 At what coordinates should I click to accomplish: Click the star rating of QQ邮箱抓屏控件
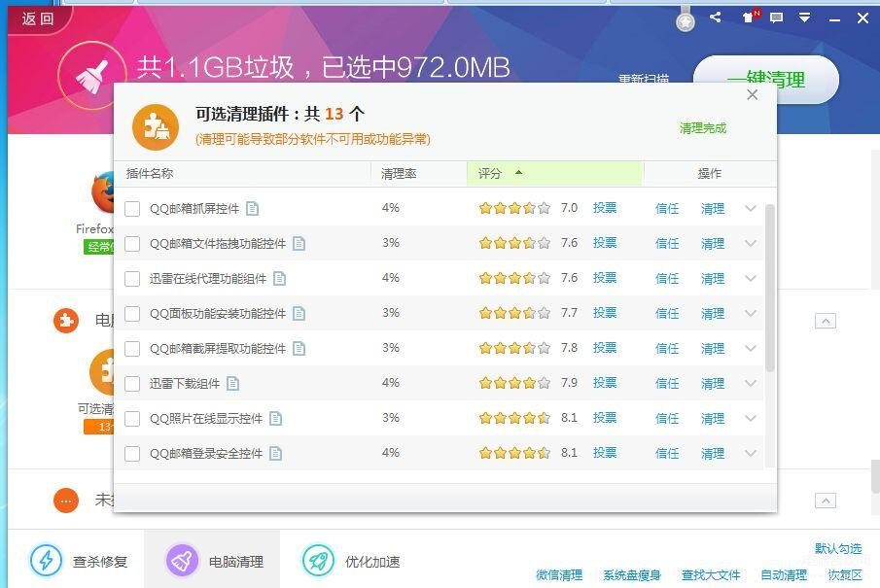514,209
